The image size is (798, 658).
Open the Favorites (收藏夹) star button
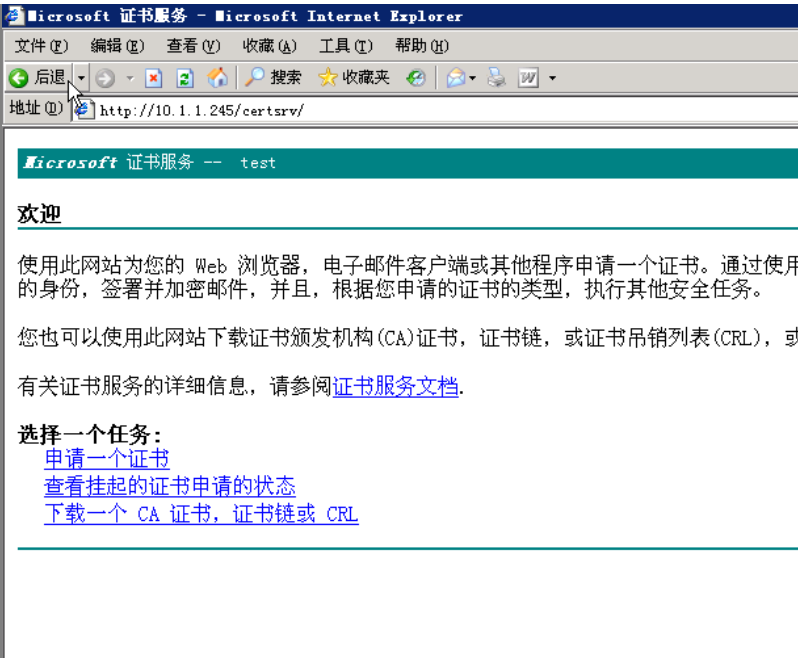click(x=354, y=77)
